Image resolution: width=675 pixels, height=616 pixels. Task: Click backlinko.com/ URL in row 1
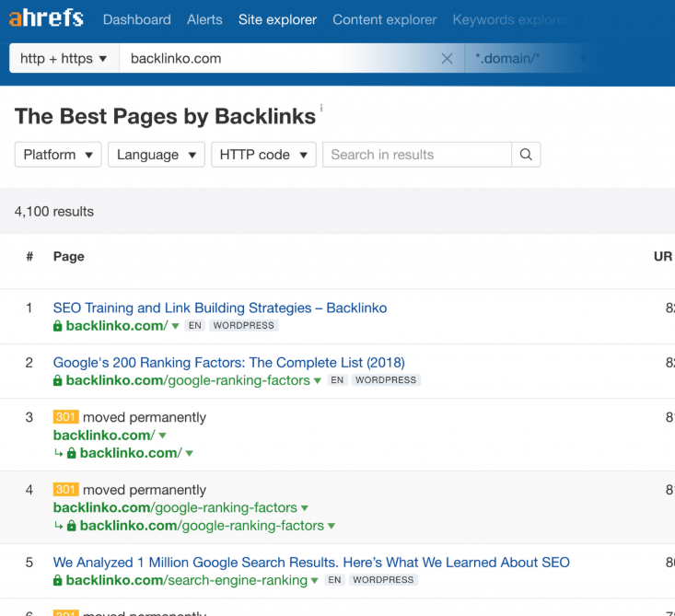[x=117, y=326]
